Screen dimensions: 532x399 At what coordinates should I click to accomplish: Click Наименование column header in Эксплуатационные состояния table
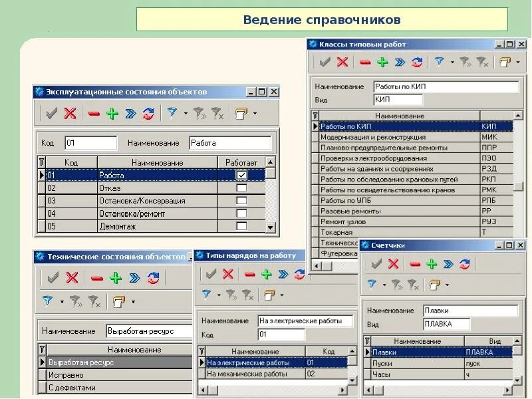(x=158, y=162)
